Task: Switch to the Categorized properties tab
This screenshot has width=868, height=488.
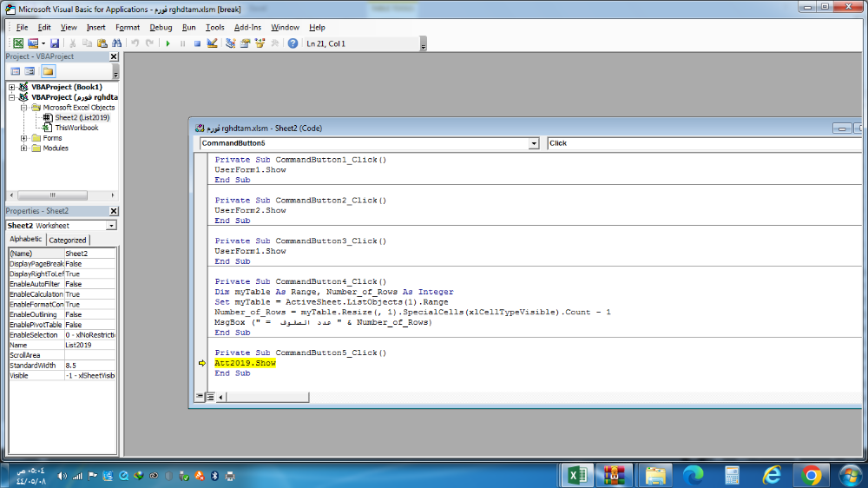Action: (x=68, y=240)
